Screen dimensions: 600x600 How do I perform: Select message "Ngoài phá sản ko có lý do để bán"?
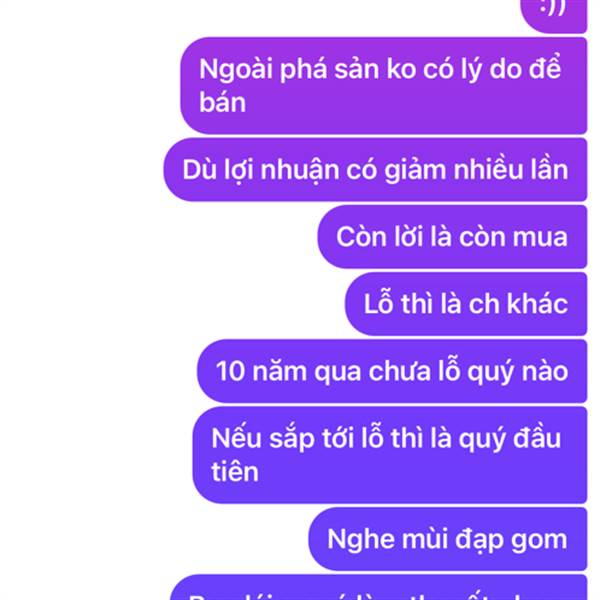[x=383, y=86]
